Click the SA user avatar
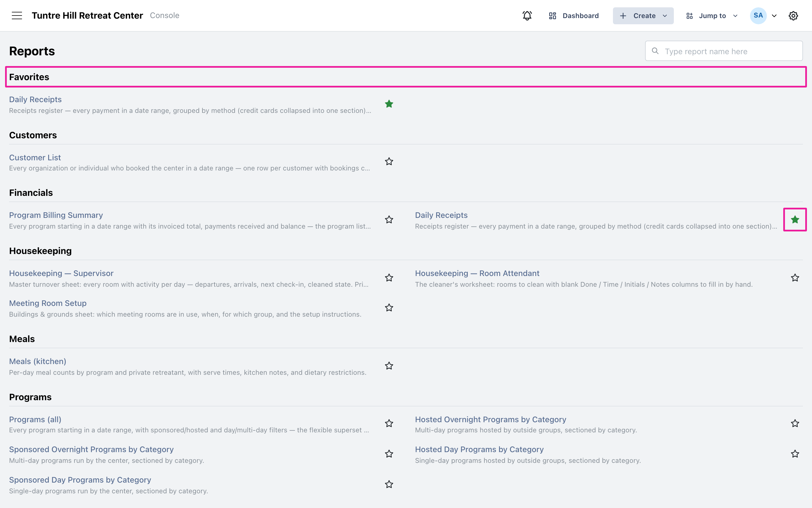The width and height of the screenshot is (812, 508). coord(758,16)
